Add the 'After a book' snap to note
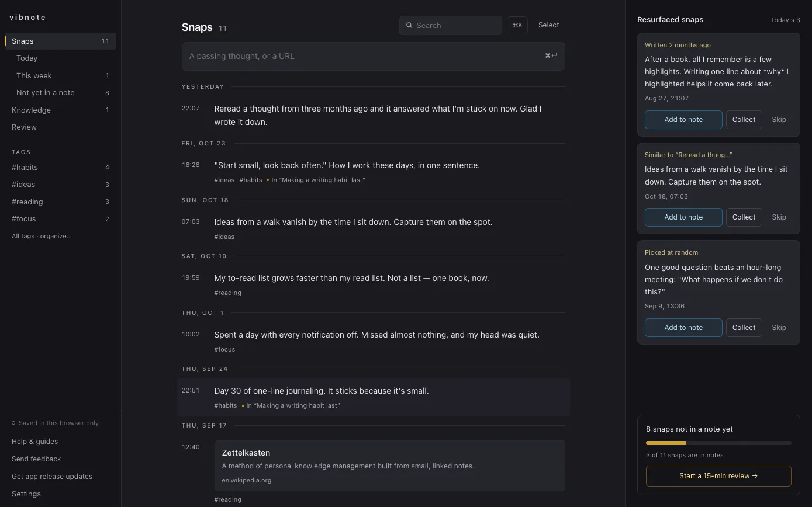Screen dimensions: 812x507 (683, 120)
